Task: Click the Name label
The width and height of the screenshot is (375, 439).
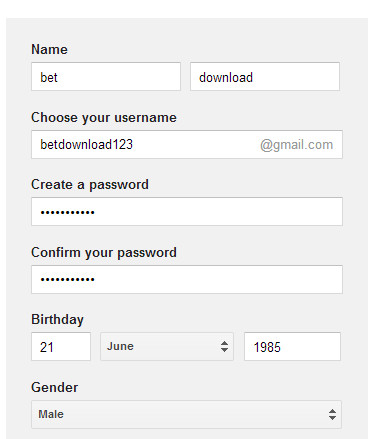Action: click(49, 49)
